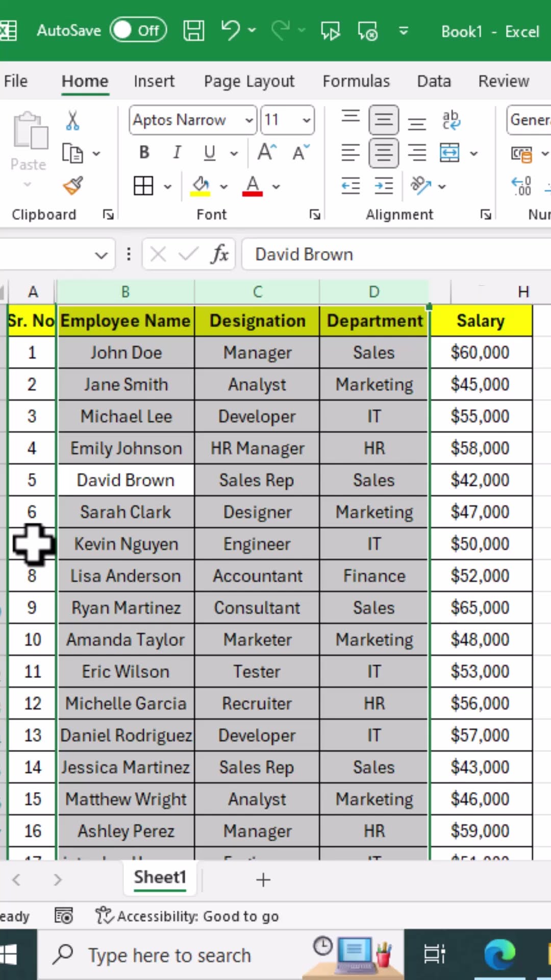Click the macro recording status icon
This screenshot has width=551, height=980.
64,916
